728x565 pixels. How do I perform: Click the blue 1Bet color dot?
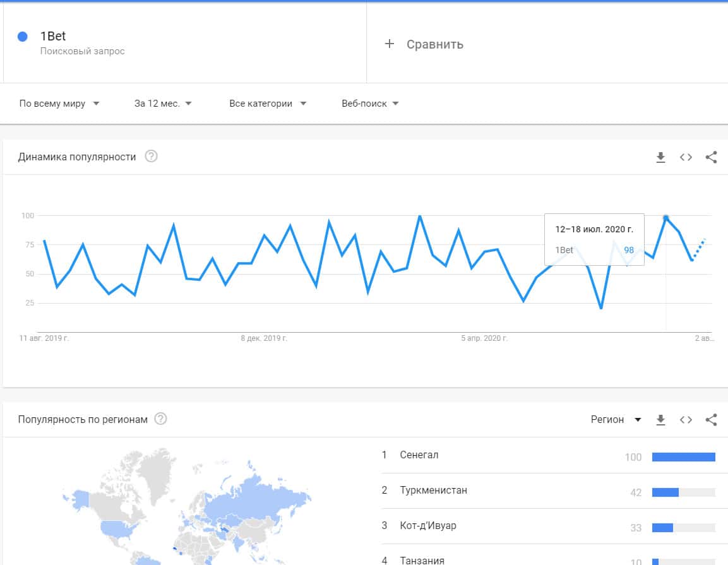tap(23, 37)
